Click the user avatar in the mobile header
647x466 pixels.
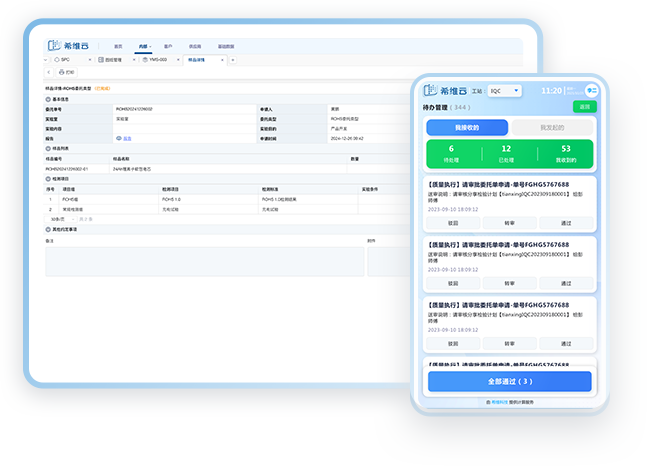pyautogui.click(x=591, y=90)
